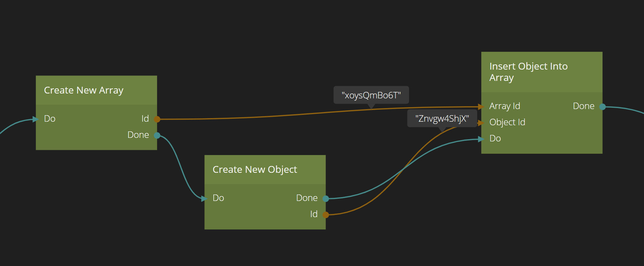Click the Do input arrow on Create New Array

pos(36,119)
